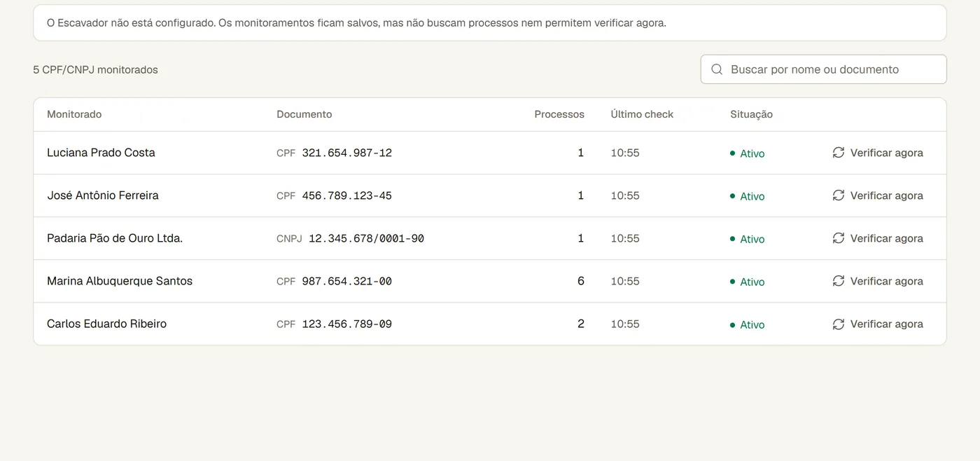
Task: Click 10:55 check time in Luciana Prado Costa row
Action: tap(625, 153)
